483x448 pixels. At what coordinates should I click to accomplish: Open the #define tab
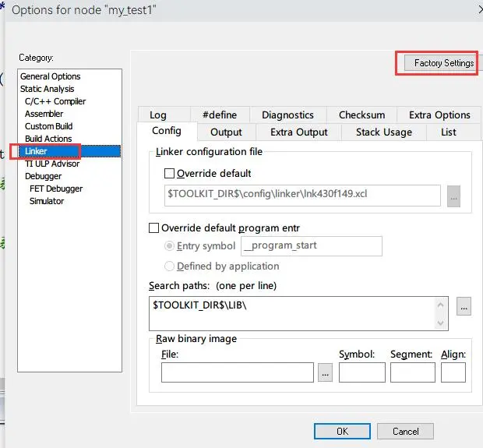(219, 115)
